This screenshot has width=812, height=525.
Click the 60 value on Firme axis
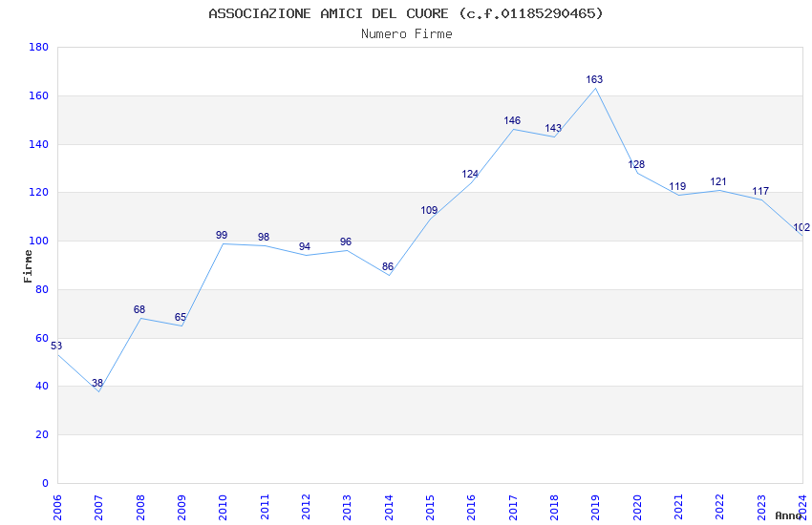click(42, 338)
